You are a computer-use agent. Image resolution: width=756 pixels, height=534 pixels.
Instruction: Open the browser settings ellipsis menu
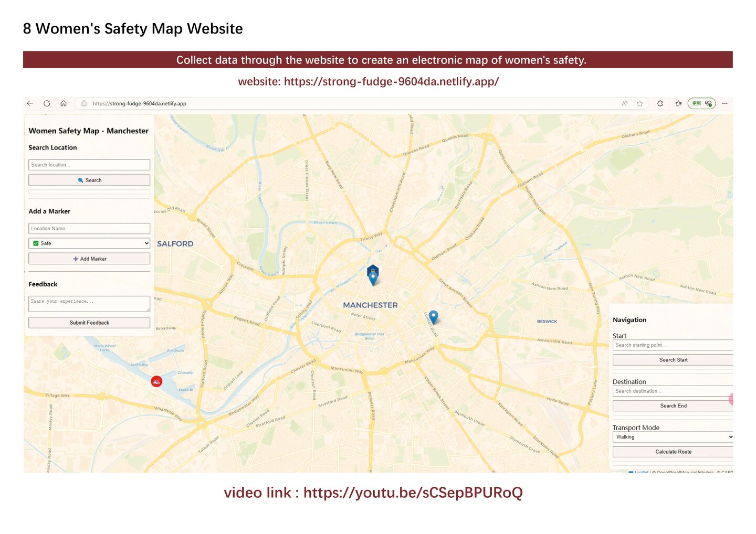coord(725,103)
